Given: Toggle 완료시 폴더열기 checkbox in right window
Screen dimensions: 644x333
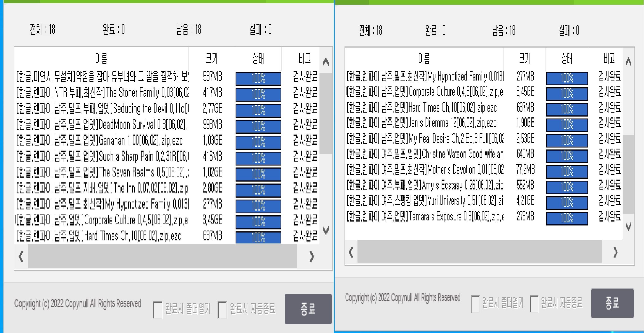Looking at the screenshot, I should (475, 304).
